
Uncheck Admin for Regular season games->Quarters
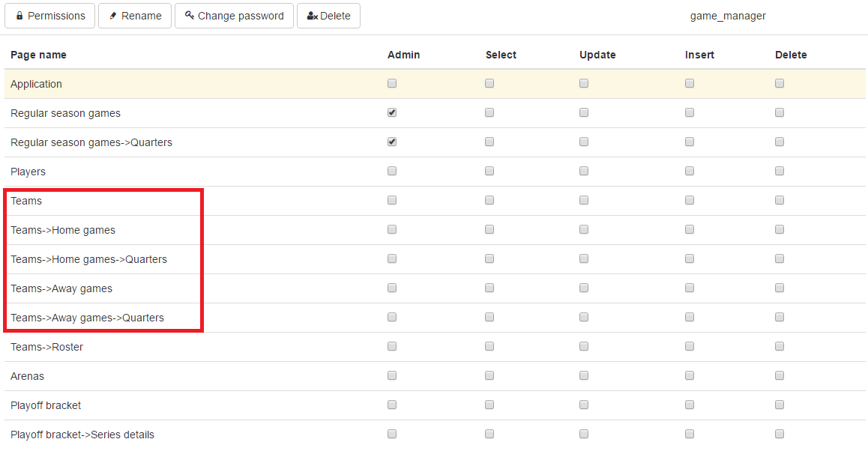tap(391, 141)
